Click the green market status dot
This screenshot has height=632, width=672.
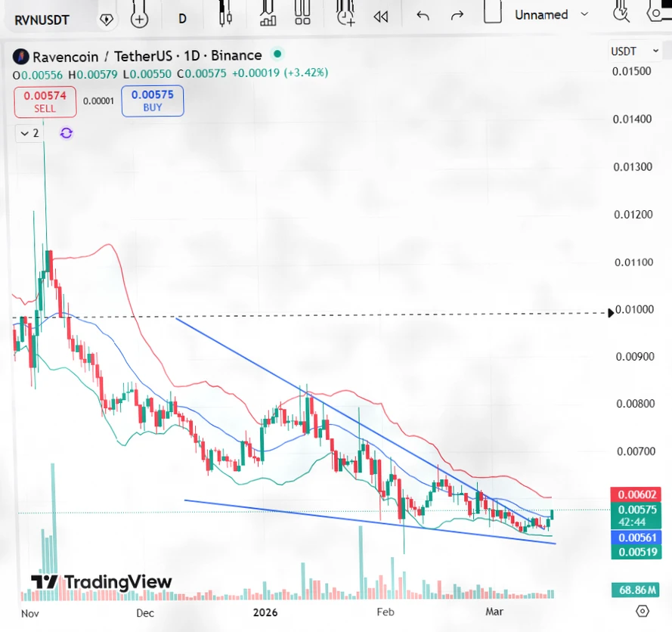pyautogui.click(x=277, y=54)
